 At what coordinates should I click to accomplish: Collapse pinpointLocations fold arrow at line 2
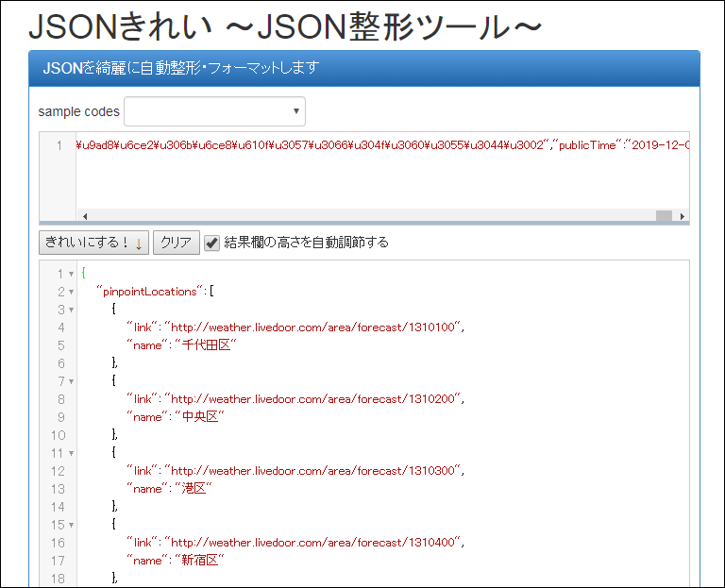(x=71, y=293)
